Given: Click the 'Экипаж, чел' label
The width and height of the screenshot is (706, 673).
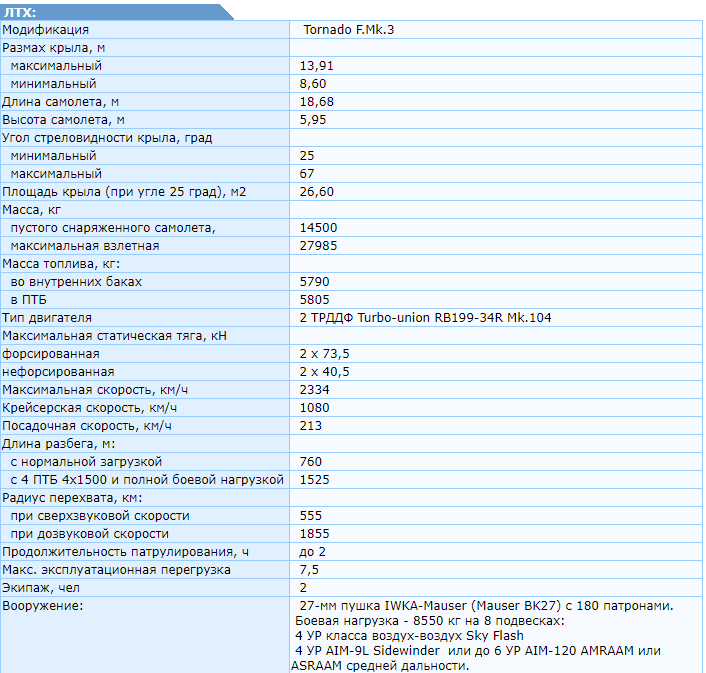Looking at the screenshot, I should 41,588.
